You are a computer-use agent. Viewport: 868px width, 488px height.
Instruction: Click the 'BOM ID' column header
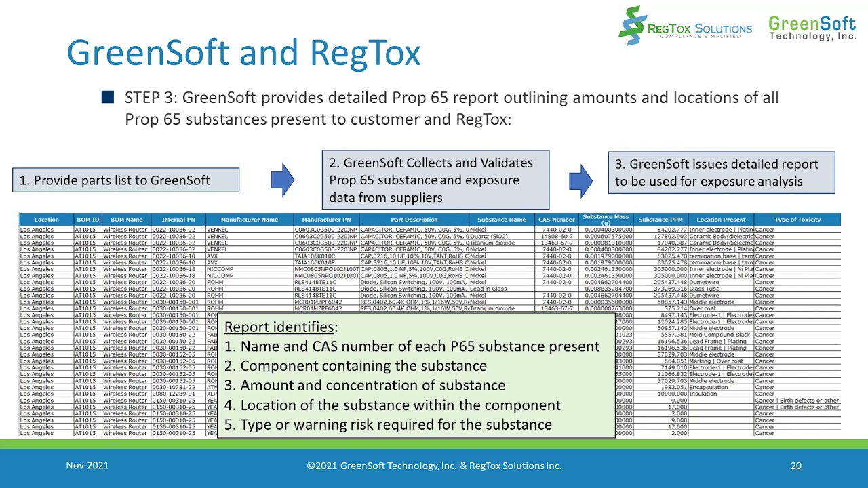coord(87,220)
